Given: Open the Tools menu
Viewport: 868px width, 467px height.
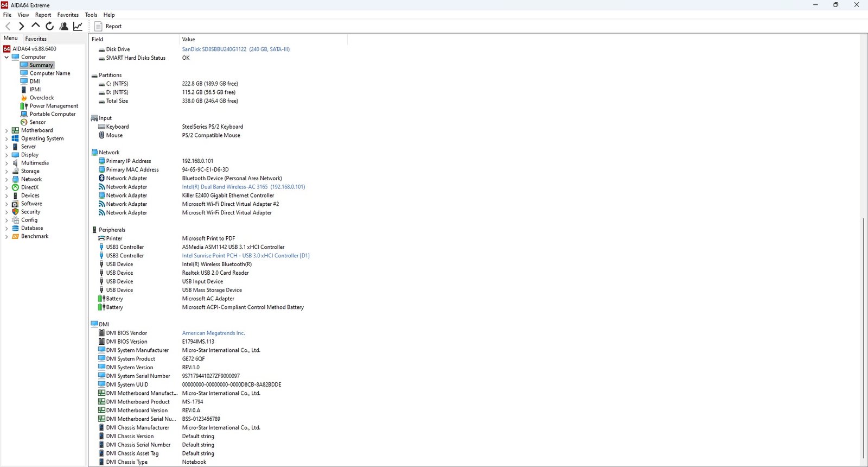Looking at the screenshot, I should pyautogui.click(x=91, y=15).
